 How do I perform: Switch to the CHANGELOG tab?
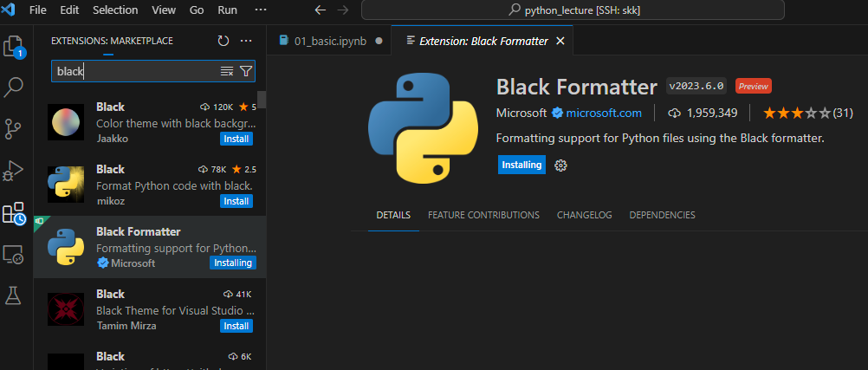pos(585,215)
